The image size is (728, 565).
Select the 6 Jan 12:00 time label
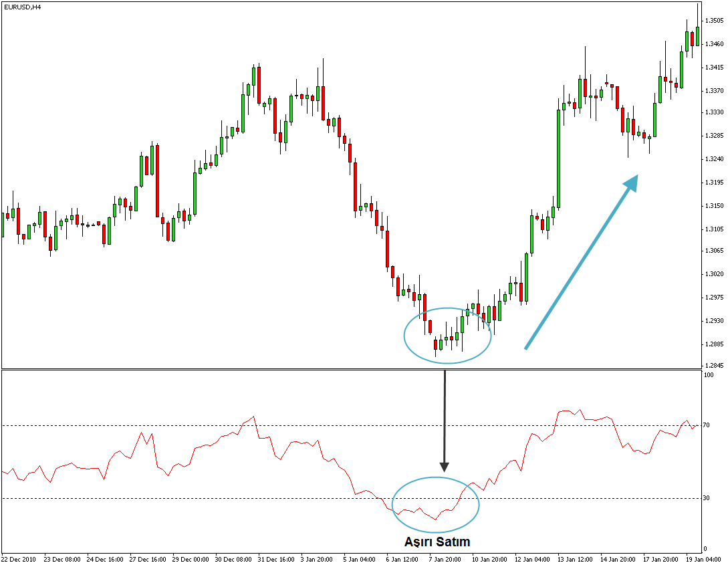(402, 560)
